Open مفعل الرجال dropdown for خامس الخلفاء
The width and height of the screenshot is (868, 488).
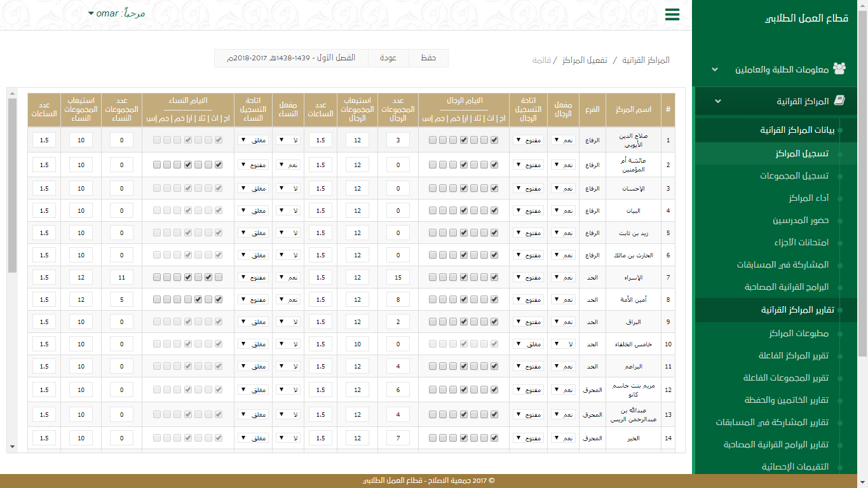(563, 344)
